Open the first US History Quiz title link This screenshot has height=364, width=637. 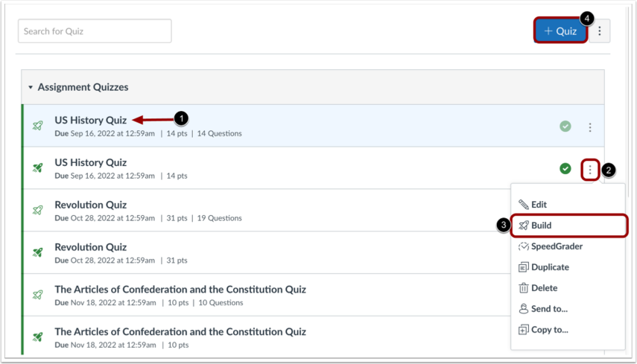coord(91,120)
